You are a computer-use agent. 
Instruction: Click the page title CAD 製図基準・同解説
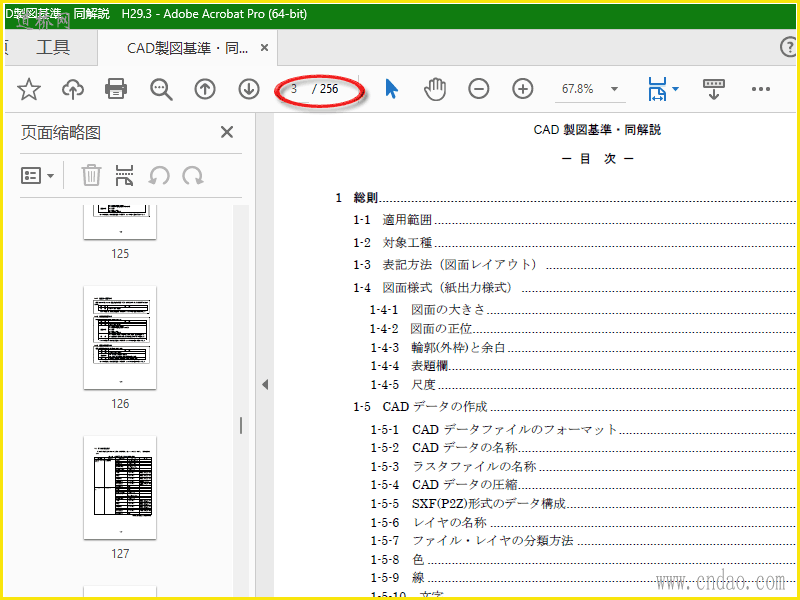(x=597, y=130)
